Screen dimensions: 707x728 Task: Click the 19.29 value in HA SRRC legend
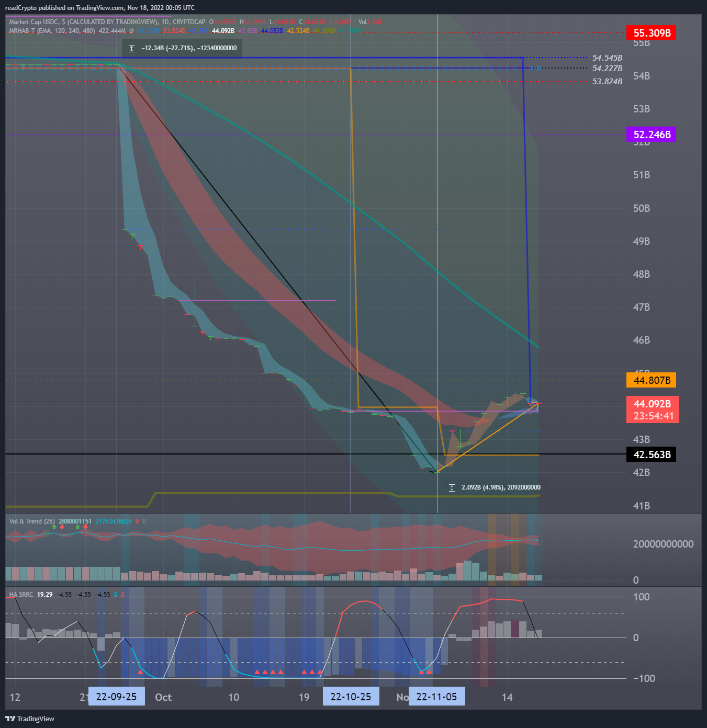click(x=44, y=595)
